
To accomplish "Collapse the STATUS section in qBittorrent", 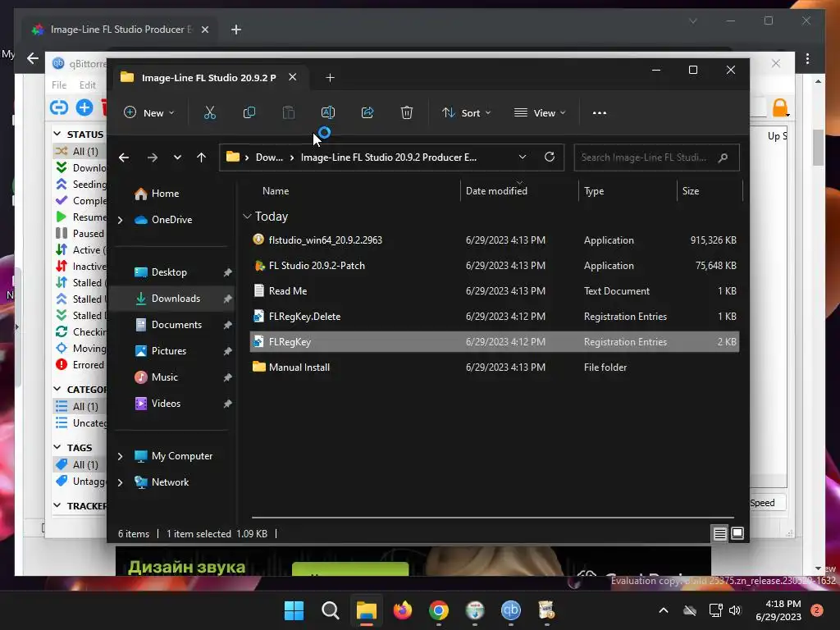I will pyautogui.click(x=57, y=134).
